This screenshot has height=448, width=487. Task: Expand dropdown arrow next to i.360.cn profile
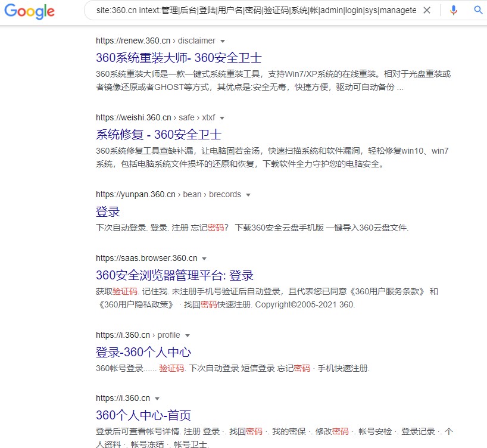click(187, 335)
